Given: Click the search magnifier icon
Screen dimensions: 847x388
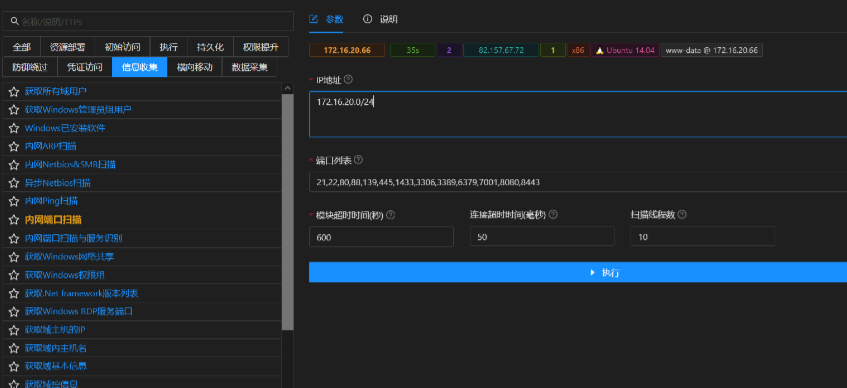Looking at the screenshot, I should click(x=15, y=21).
